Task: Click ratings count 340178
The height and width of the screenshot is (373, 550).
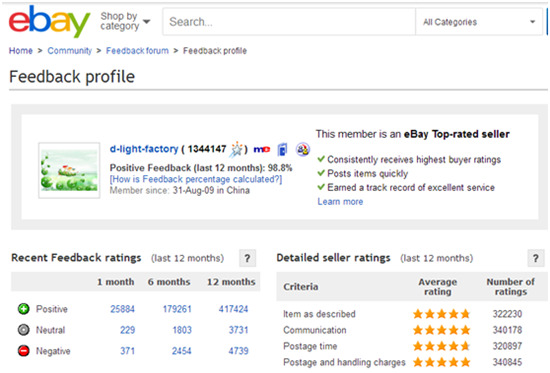Action: point(507,330)
